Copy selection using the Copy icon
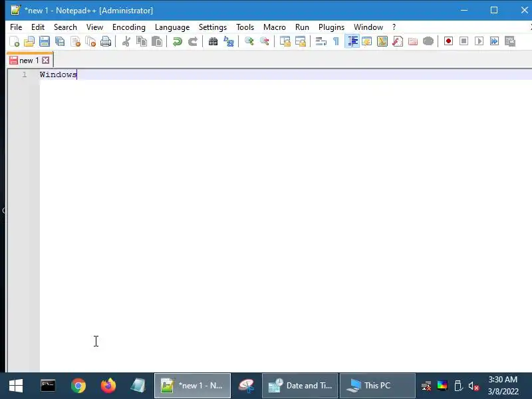532x399 pixels. [x=142, y=41]
